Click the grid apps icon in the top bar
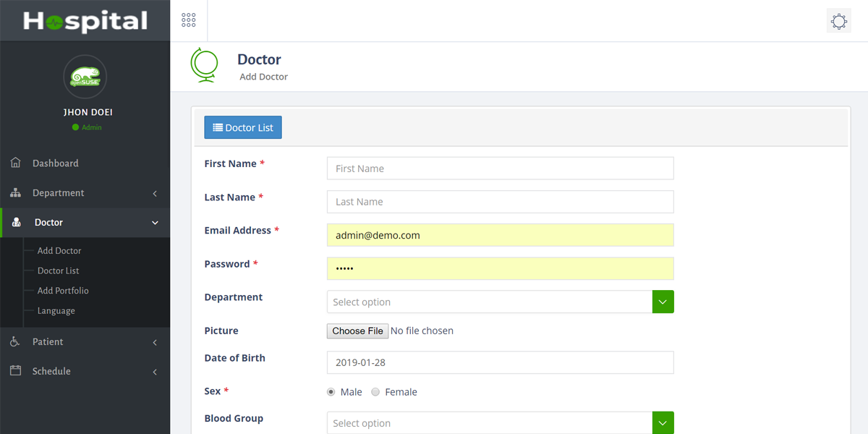Screen dimensions: 868x434 click(188, 20)
